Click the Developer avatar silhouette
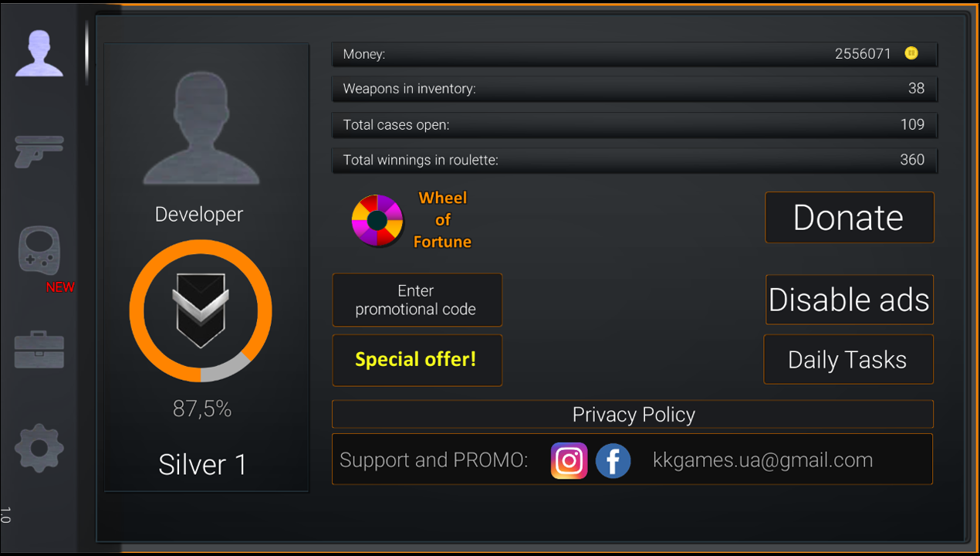The width and height of the screenshot is (980, 556). point(201,129)
